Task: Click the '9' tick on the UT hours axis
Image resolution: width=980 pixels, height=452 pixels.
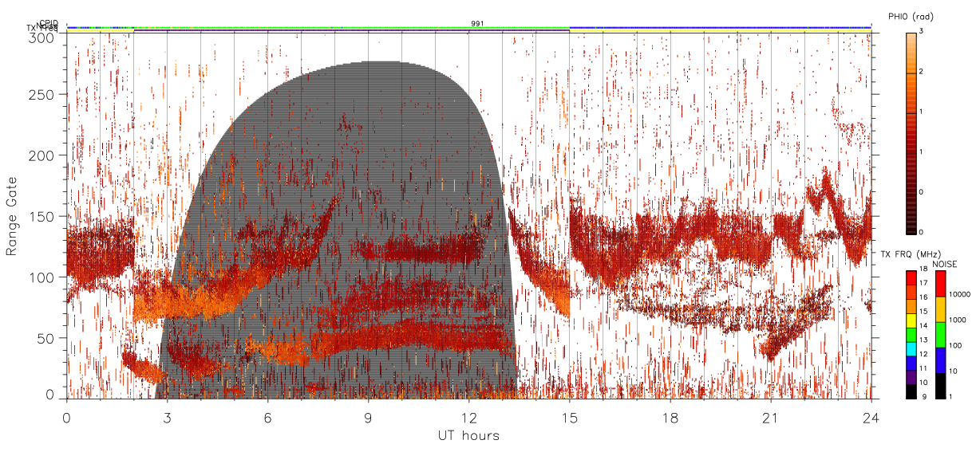Action: click(x=368, y=419)
